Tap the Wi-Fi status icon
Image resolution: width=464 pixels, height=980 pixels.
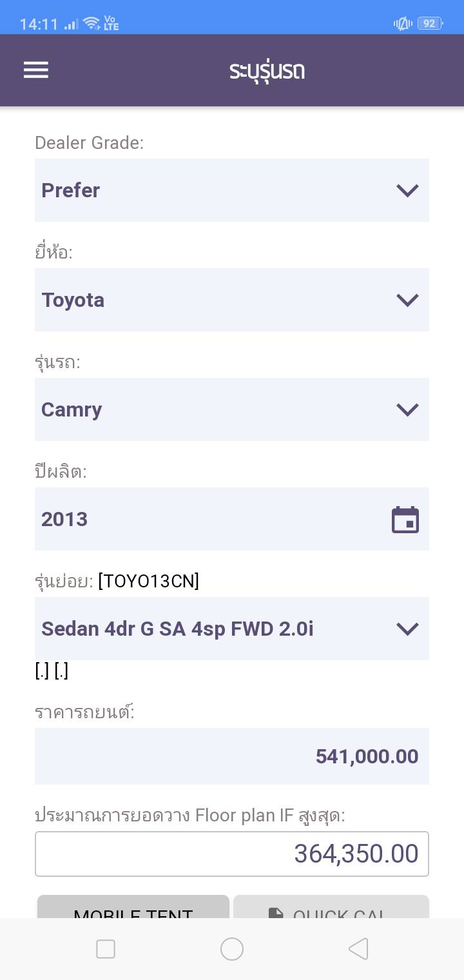pyautogui.click(x=92, y=24)
